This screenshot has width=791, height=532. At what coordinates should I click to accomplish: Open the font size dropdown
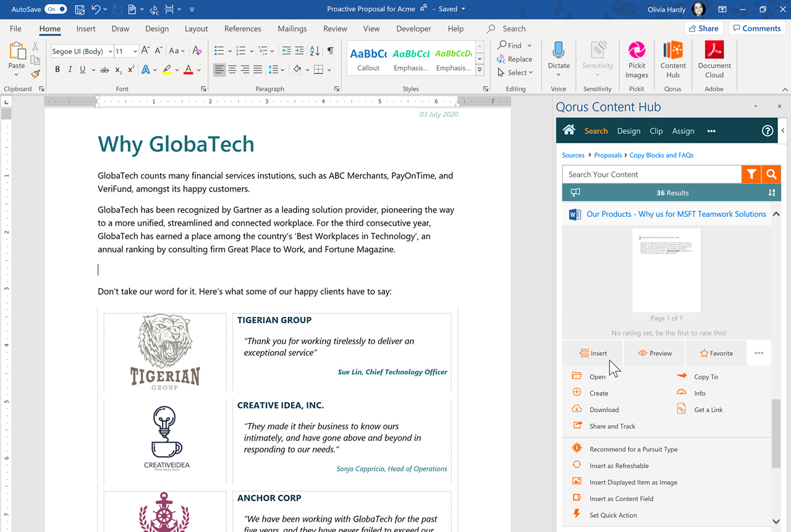point(135,51)
